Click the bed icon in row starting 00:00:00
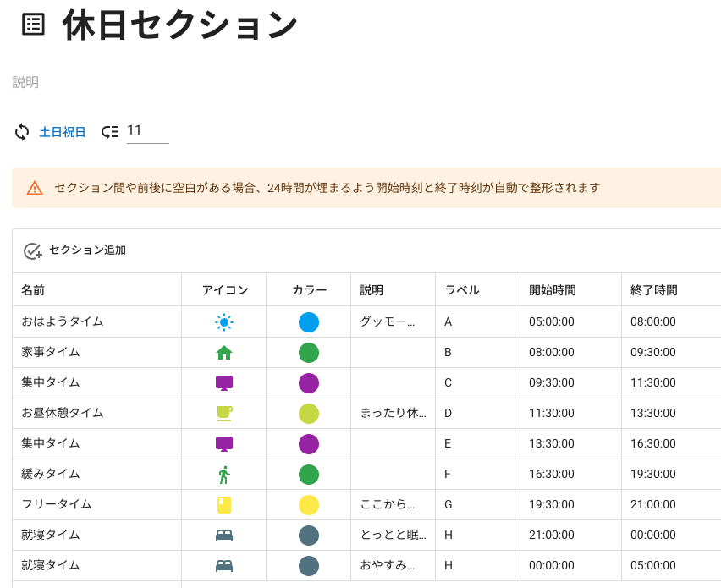Screen dimensions: 721x588 (224, 565)
